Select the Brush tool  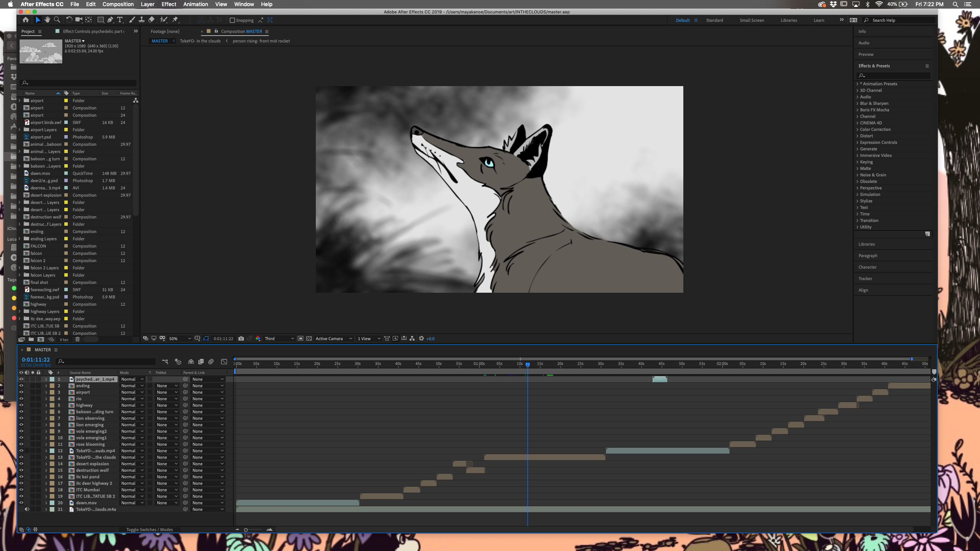pyautogui.click(x=132, y=20)
